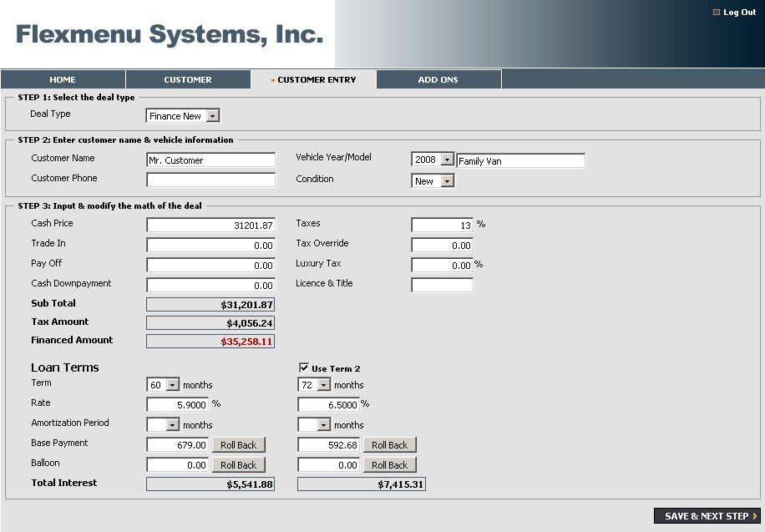
Task: Click the Family Van model field
Action: pyautogui.click(x=520, y=160)
